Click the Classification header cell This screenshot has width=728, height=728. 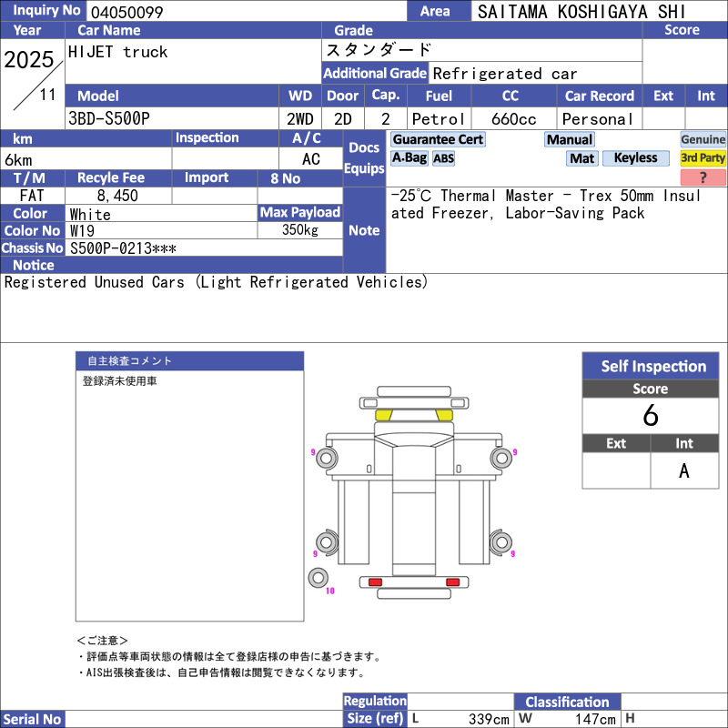point(567,702)
